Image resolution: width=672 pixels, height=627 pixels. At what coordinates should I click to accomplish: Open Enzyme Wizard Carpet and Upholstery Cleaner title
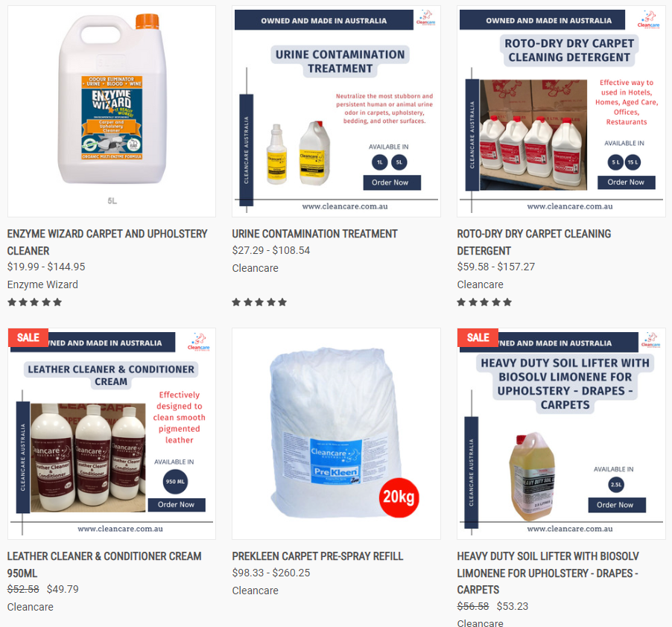107,242
